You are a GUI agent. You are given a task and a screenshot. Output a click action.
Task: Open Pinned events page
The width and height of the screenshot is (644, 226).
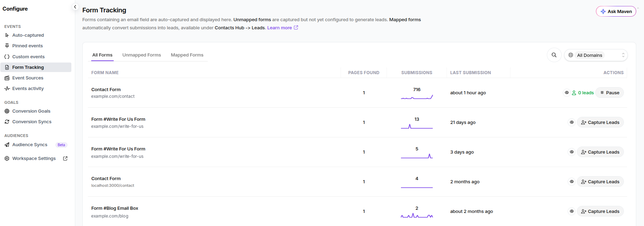pyautogui.click(x=28, y=46)
